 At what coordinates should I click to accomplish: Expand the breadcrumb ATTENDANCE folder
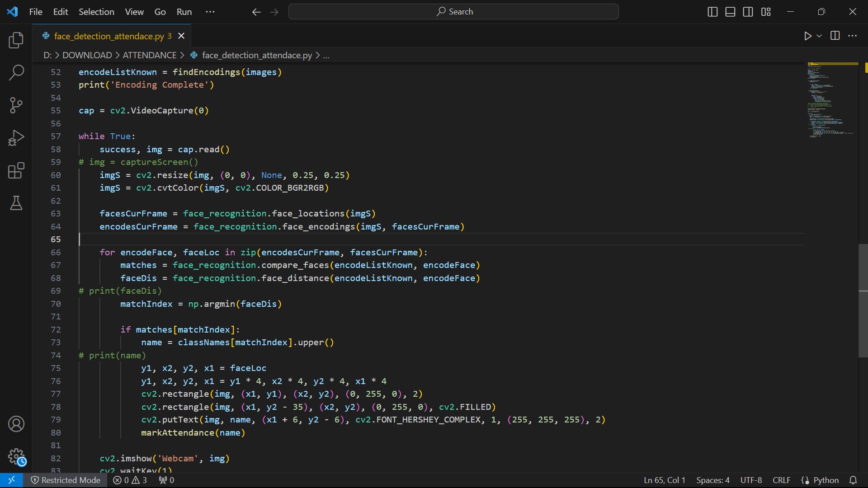(150, 56)
